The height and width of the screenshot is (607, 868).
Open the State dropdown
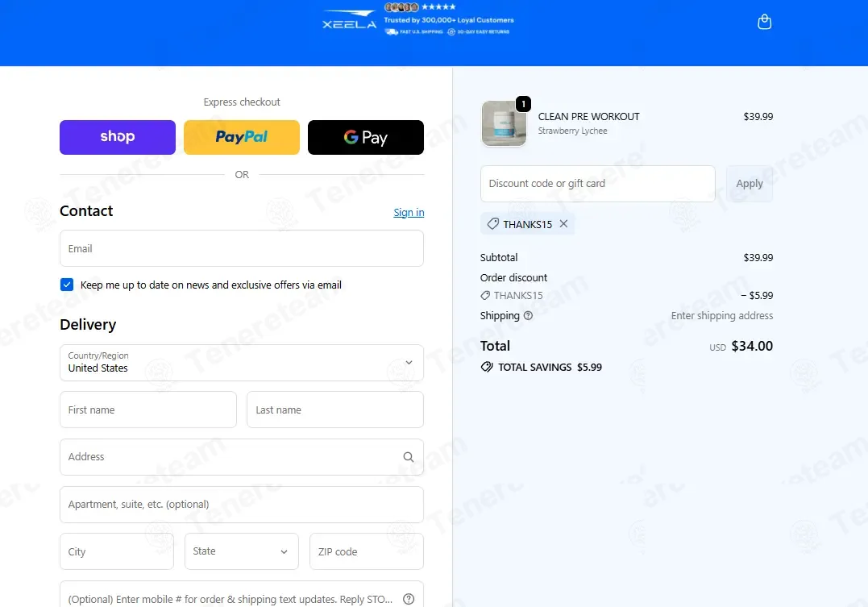tap(241, 551)
